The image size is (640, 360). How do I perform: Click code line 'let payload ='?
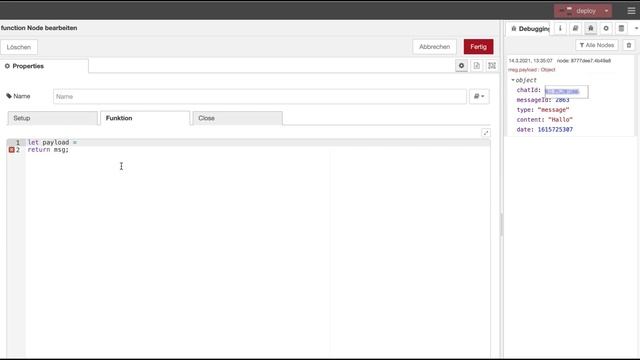(x=52, y=142)
